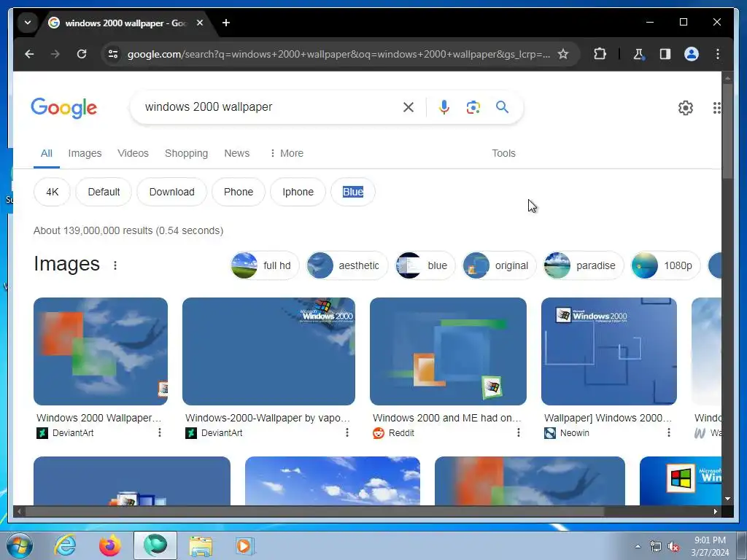Open the Windows-2000-Wallpaper by vapo thumbnail
Screen dimensions: 747x560
[268, 351]
